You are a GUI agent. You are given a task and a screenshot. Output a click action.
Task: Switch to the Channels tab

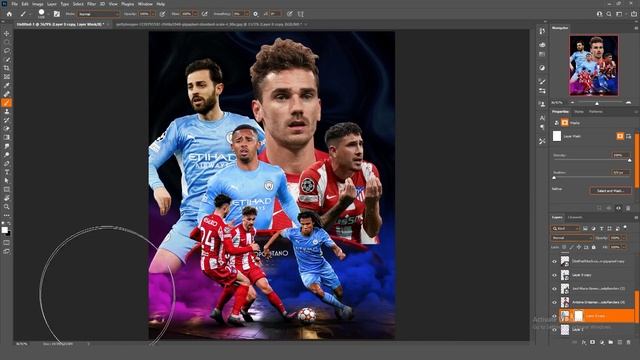pos(575,218)
